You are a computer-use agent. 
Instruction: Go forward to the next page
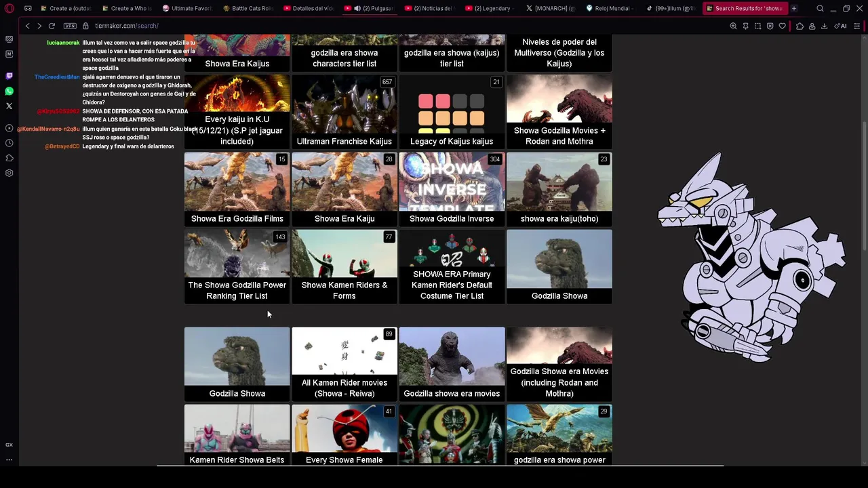(39, 26)
